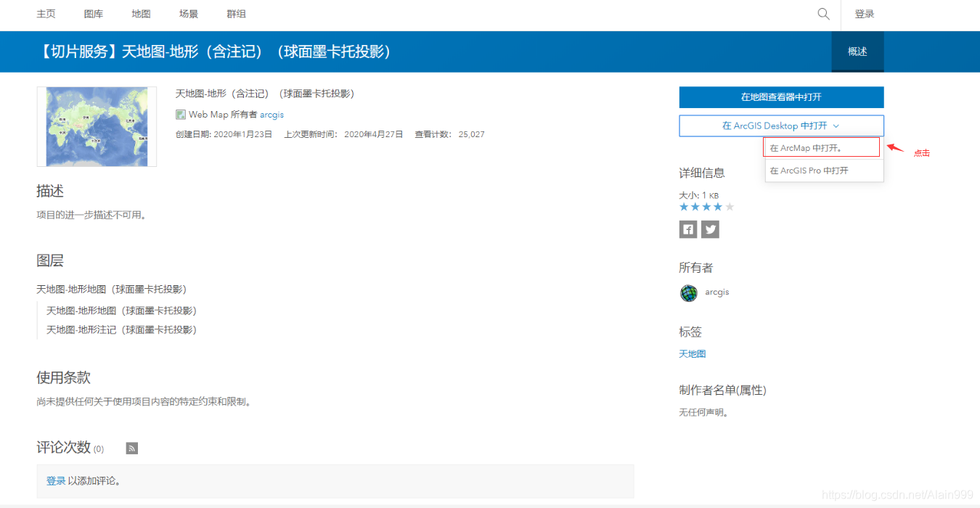The width and height of the screenshot is (980, 508).
Task: Open arcgis owner link beside Web Map
Action: coord(271,115)
